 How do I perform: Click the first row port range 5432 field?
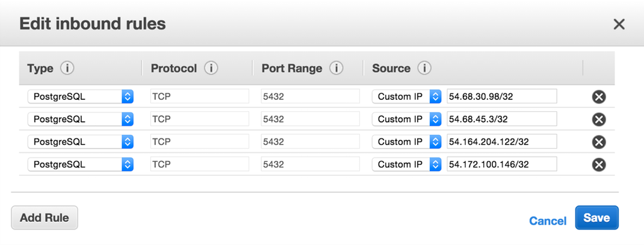[x=310, y=96]
